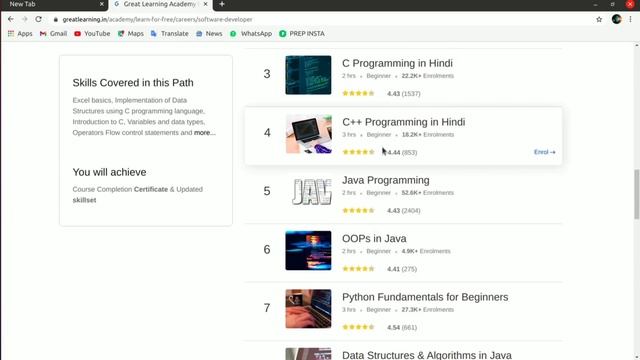Click the browser forward arrow
Screen dimensions: 640x360
(x=24, y=19)
